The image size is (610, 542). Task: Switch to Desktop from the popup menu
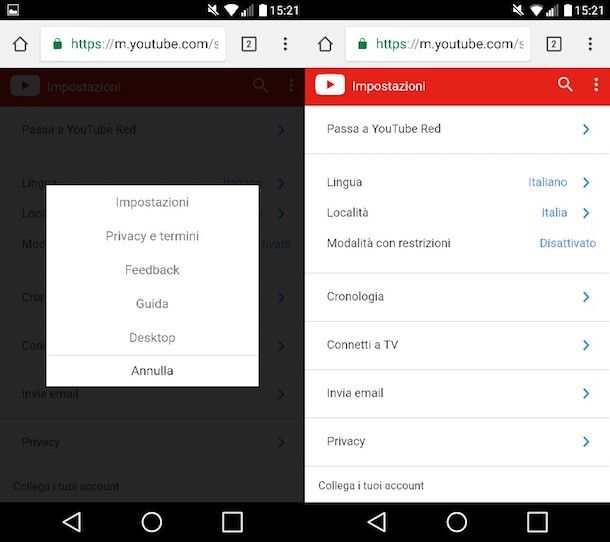point(152,337)
